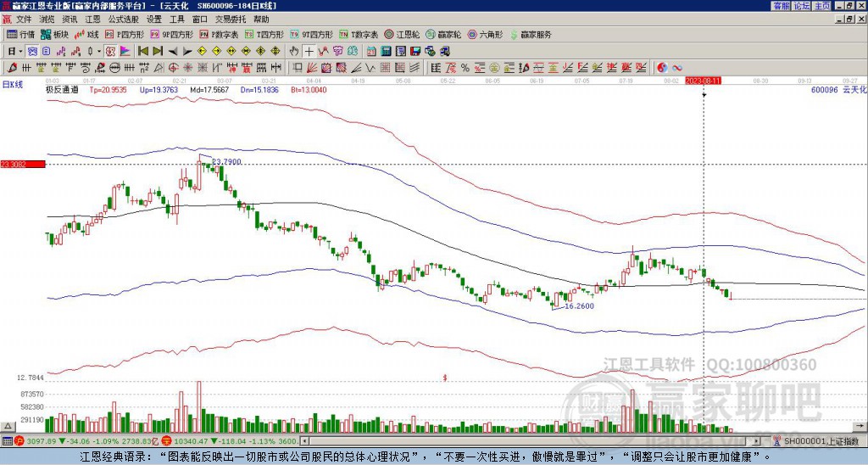Open the 江恩轮 Gann wheel
This screenshot has width=868, height=465.
402,34
